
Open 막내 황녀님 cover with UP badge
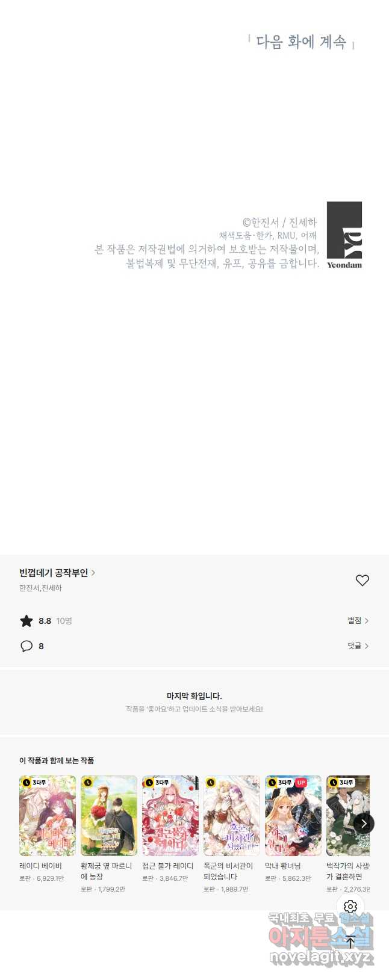[293, 816]
